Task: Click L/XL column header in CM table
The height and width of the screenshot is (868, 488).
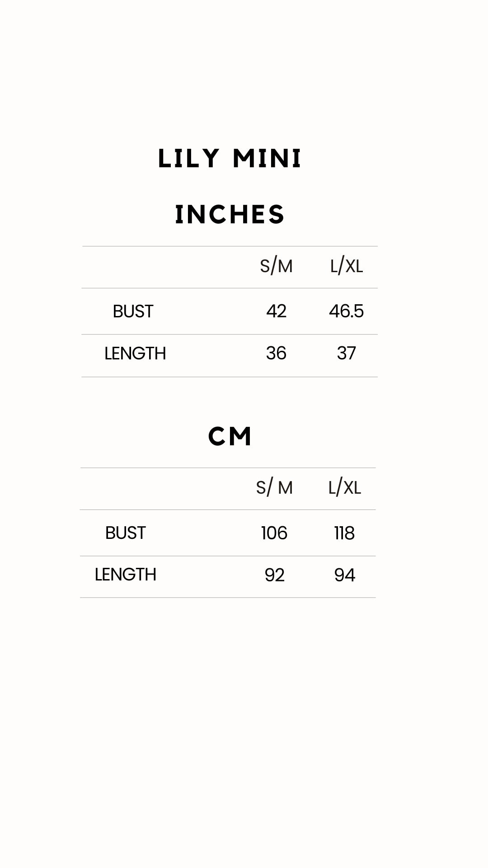Action: pyautogui.click(x=345, y=488)
